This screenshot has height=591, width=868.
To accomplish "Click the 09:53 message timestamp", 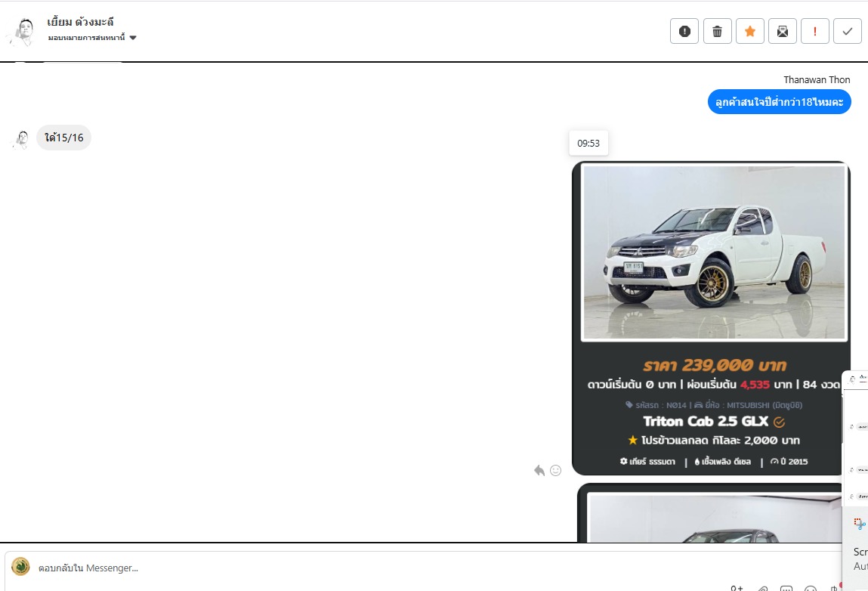I will [x=588, y=144].
